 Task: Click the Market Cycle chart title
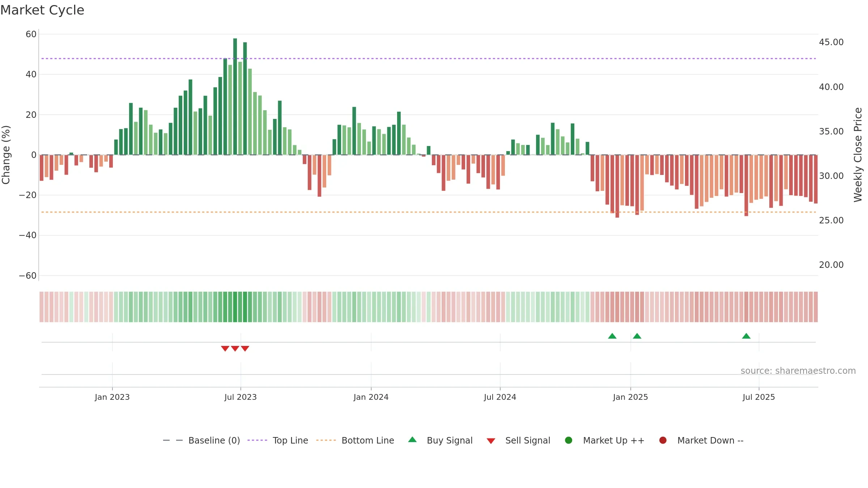coord(42,10)
